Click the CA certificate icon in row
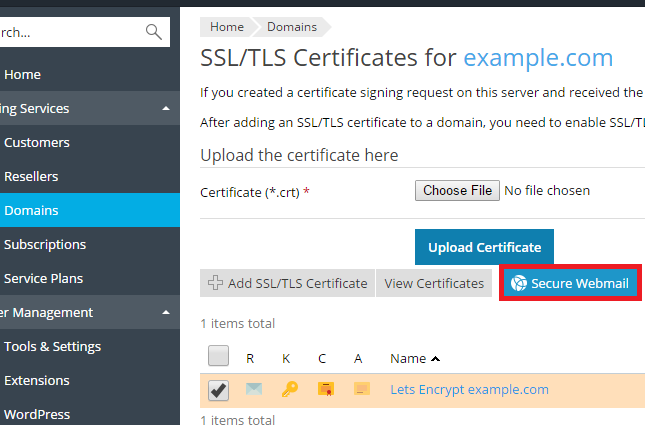 (360, 389)
